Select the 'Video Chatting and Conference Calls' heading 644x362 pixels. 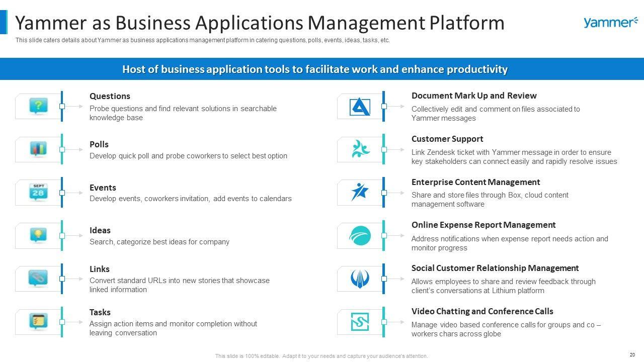pyautogui.click(x=482, y=311)
